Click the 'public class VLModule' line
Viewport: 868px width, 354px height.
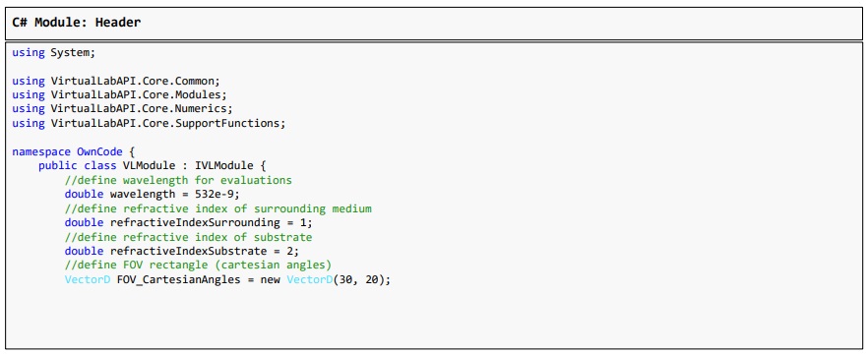pyautogui.click(x=153, y=165)
